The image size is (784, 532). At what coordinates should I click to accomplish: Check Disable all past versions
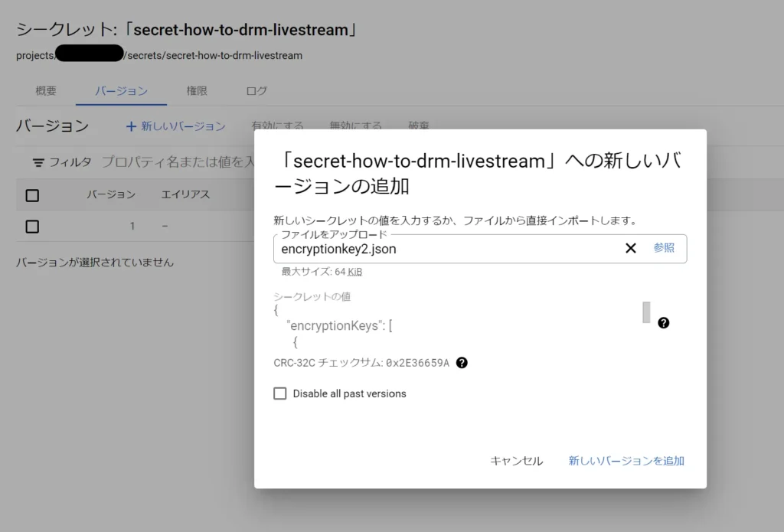click(280, 393)
